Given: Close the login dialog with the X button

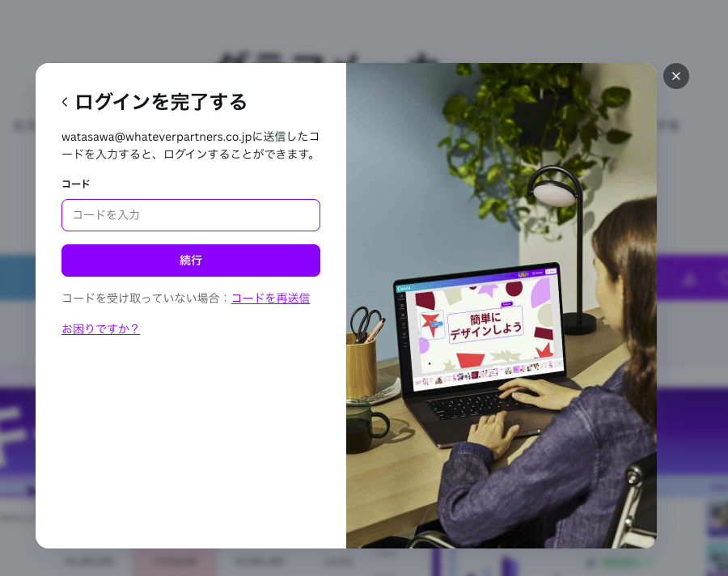Looking at the screenshot, I should [x=676, y=76].
